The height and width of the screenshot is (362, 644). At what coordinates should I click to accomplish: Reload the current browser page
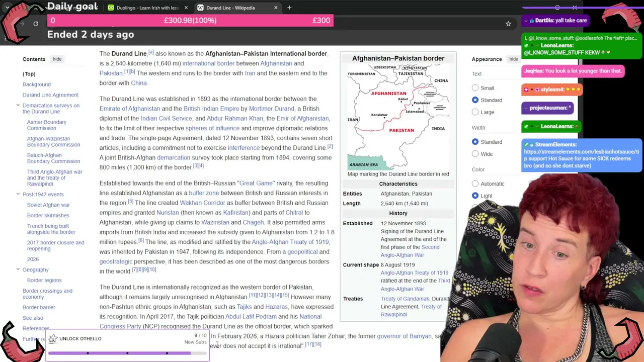(36, 24)
